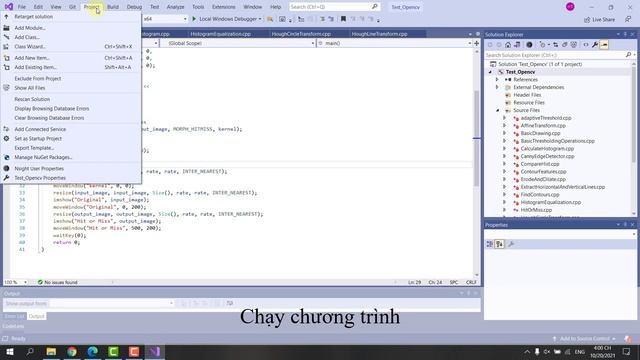Click Collapse All icon in Solution Explorer
This screenshot has width=640, height=360.
click(565, 44)
